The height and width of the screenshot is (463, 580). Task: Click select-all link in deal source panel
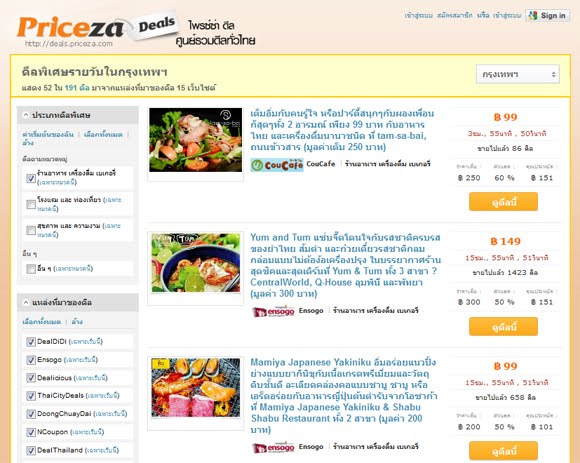[x=41, y=322]
